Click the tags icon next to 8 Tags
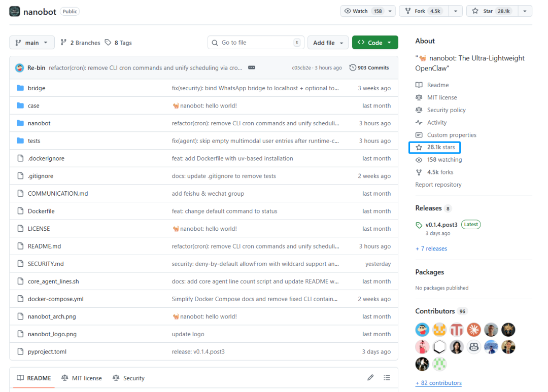This screenshot has height=392, width=548. click(x=108, y=43)
